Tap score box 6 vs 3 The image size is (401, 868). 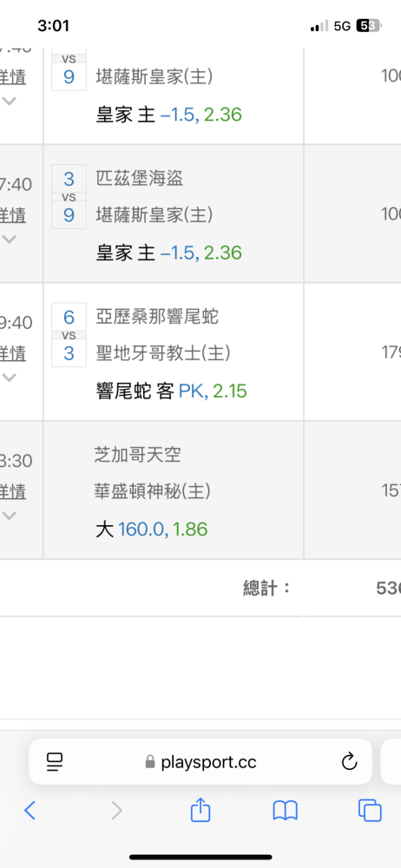point(69,335)
